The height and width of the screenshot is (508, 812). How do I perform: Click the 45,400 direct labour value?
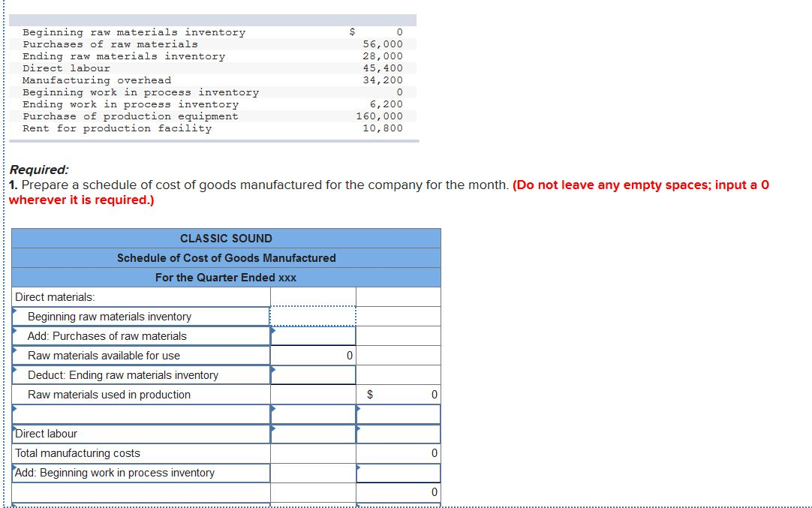(383, 68)
